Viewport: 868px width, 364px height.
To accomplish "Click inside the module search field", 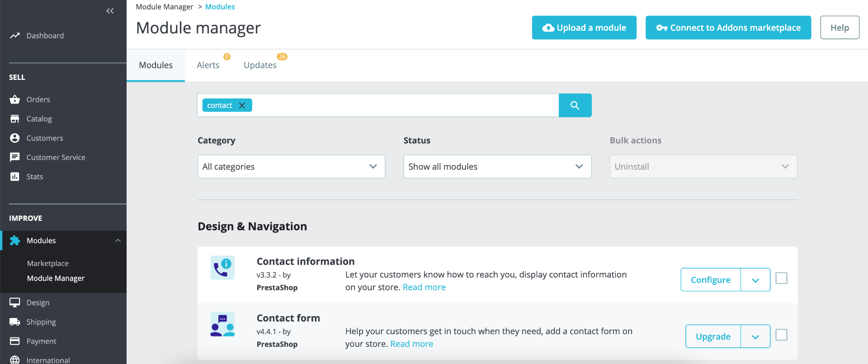I will click(x=402, y=105).
